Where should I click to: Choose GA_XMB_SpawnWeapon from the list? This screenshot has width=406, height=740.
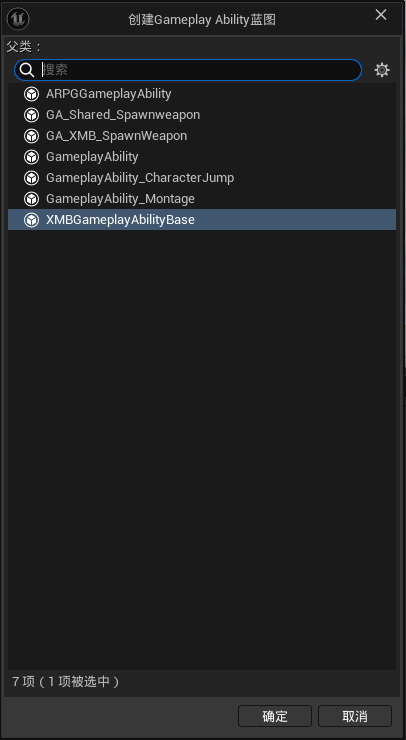coord(202,136)
